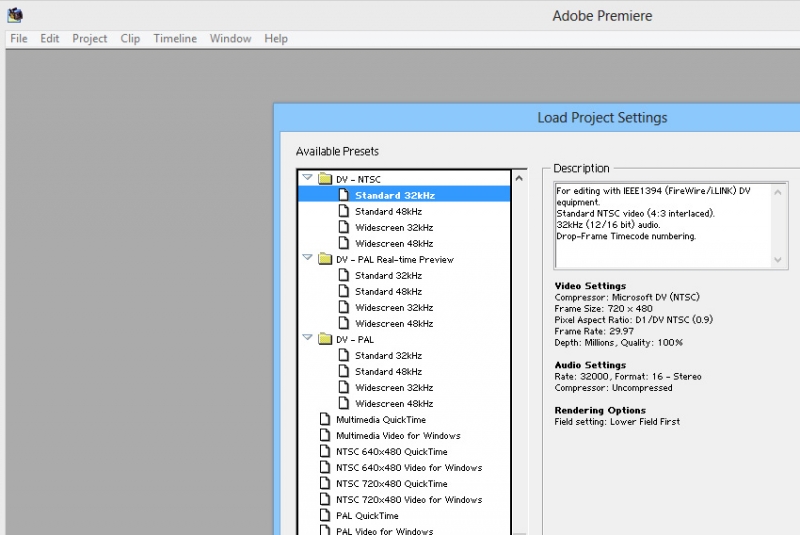This screenshot has height=535, width=800.
Task: Open the Clip menu
Action: pos(130,39)
